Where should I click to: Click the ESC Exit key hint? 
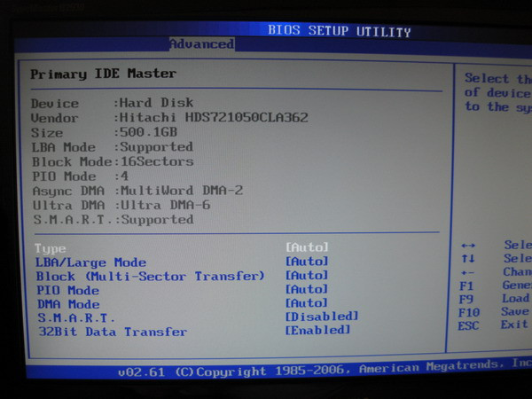click(493, 325)
